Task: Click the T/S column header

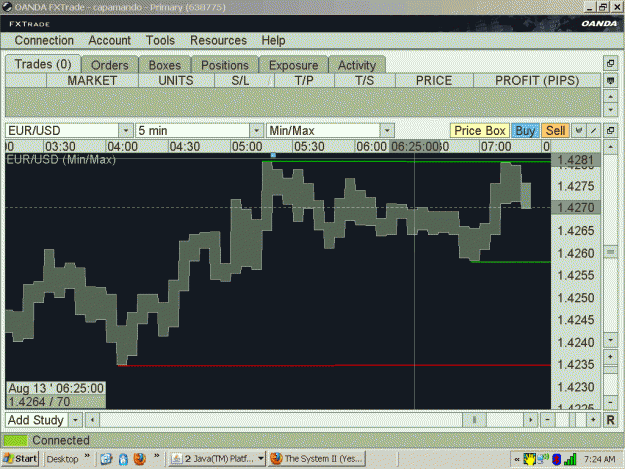Action: 365,80
